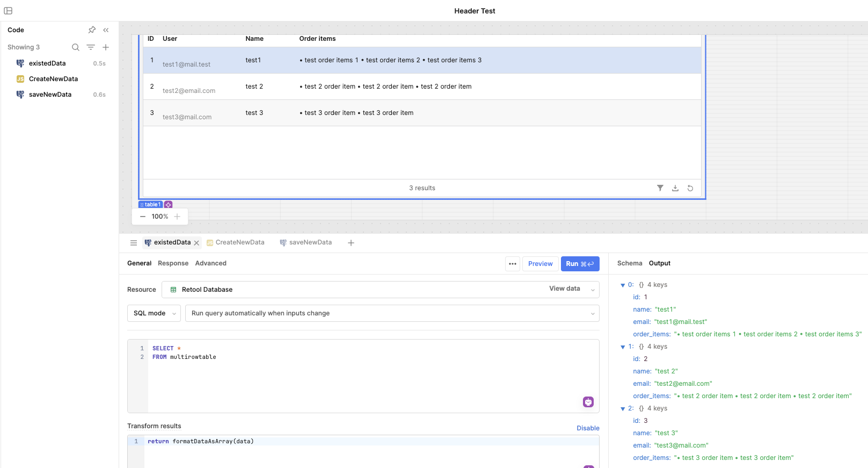Click the name cell 'test 3'
The image size is (868, 468).
click(254, 113)
